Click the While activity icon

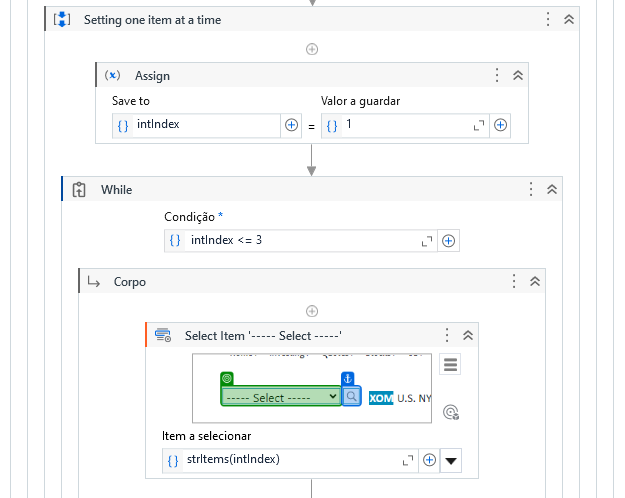pyautogui.click(x=79, y=189)
